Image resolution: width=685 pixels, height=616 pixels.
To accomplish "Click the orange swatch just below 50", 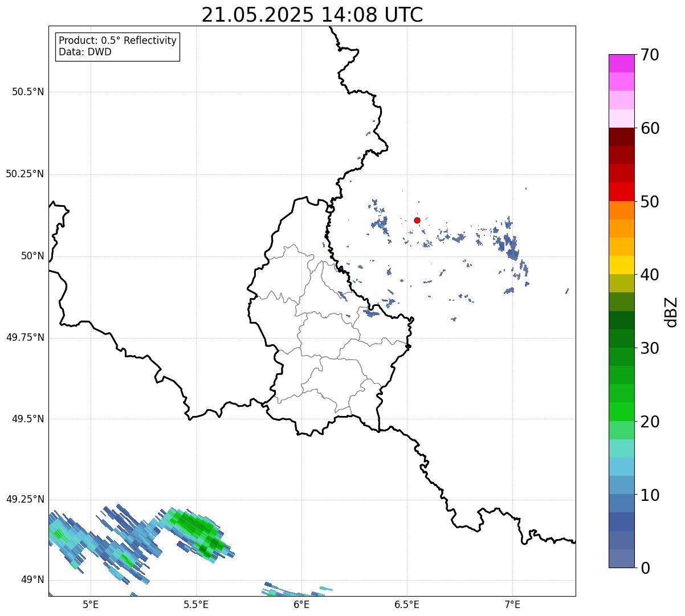I will coord(622,210).
